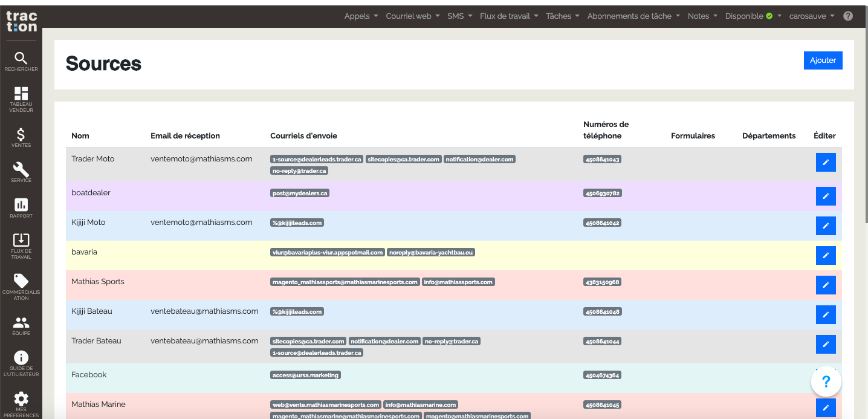868x419 pixels.
Task: Click the Sources page heading
Action: 103,63
